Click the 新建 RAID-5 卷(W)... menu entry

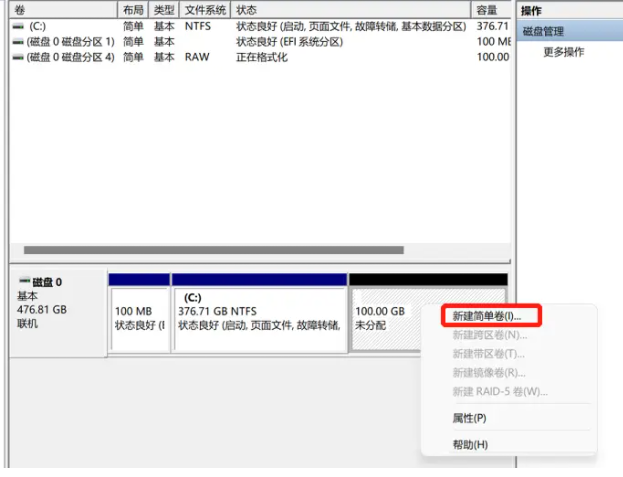(499, 391)
